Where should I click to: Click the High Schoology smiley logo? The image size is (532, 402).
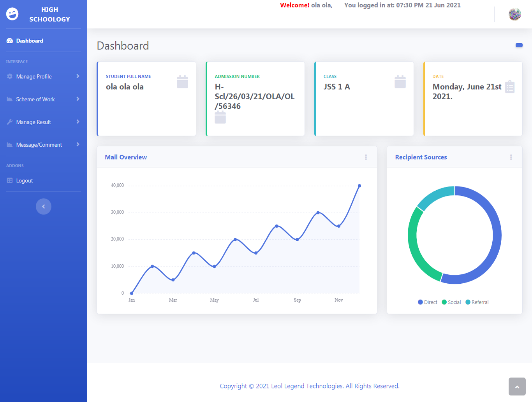pos(12,14)
